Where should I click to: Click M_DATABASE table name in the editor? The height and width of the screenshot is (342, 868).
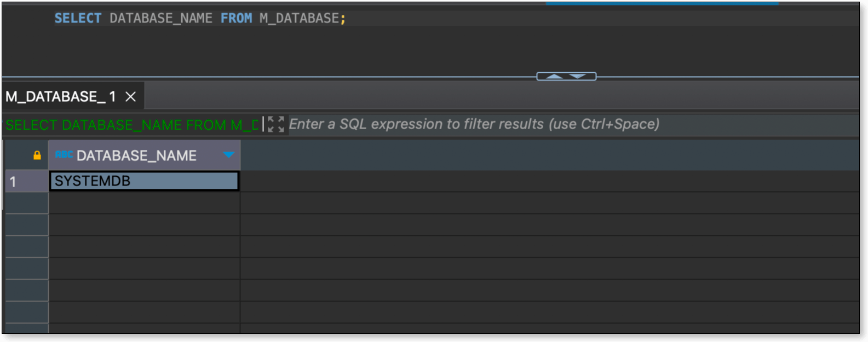point(299,18)
